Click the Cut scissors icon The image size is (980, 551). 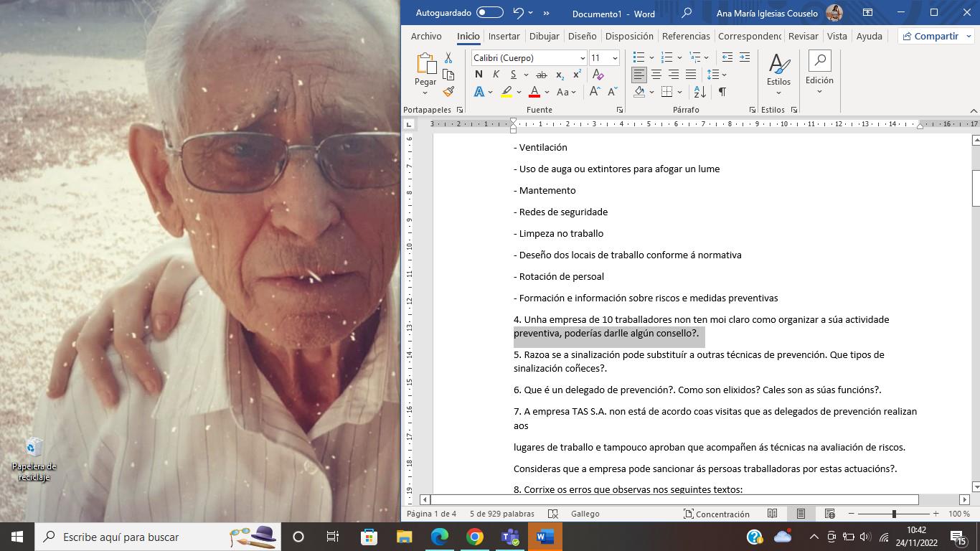pyautogui.click(x=448, y=57)
